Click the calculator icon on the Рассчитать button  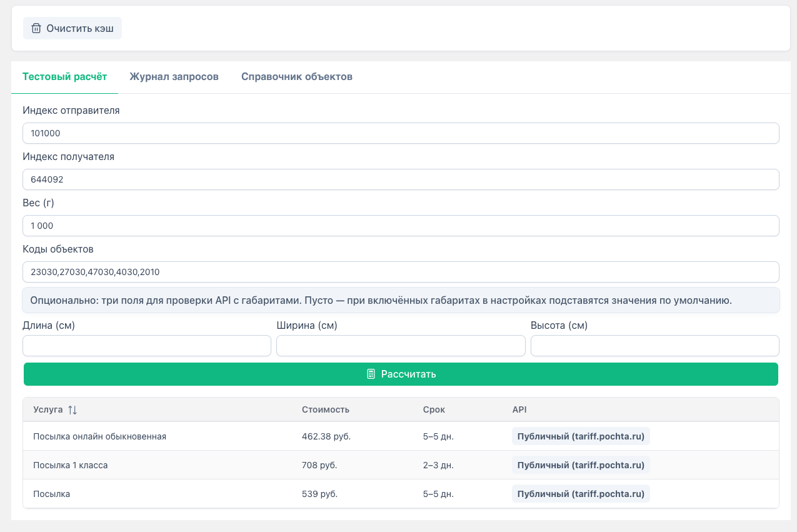[371, 374]
